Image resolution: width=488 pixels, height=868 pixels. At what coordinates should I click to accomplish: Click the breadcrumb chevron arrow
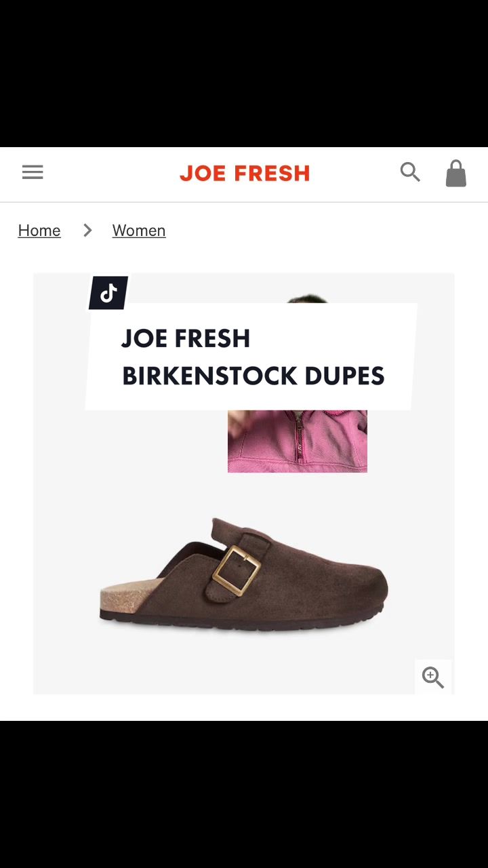(x=87, y=231)
